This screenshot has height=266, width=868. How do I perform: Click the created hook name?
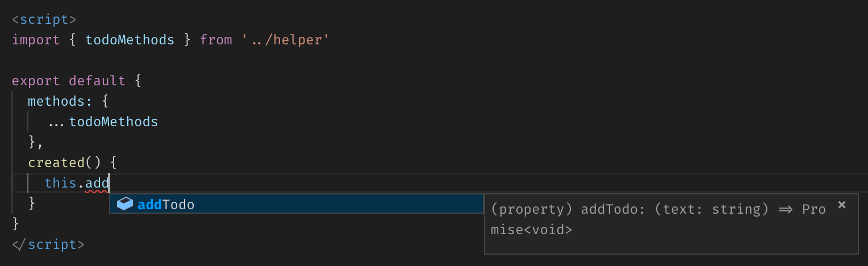56,163
